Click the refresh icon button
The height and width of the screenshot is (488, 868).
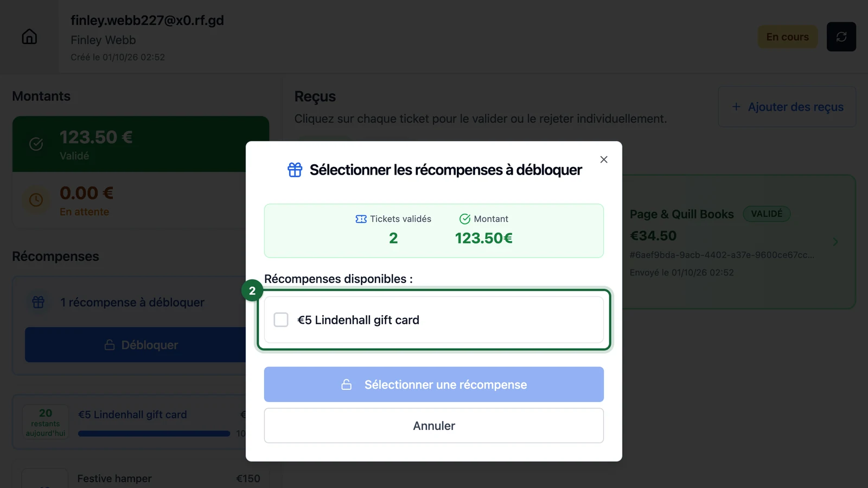coord(841,37)
